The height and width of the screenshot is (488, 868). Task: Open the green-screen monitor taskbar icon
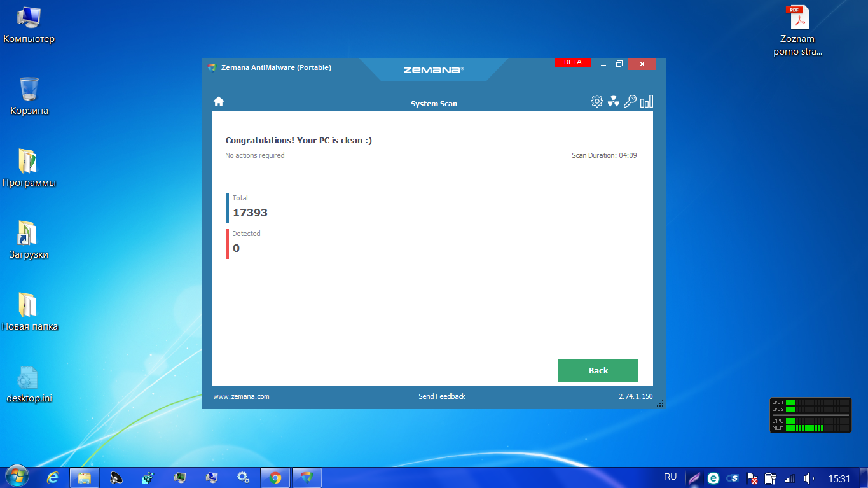click(180, 477)
